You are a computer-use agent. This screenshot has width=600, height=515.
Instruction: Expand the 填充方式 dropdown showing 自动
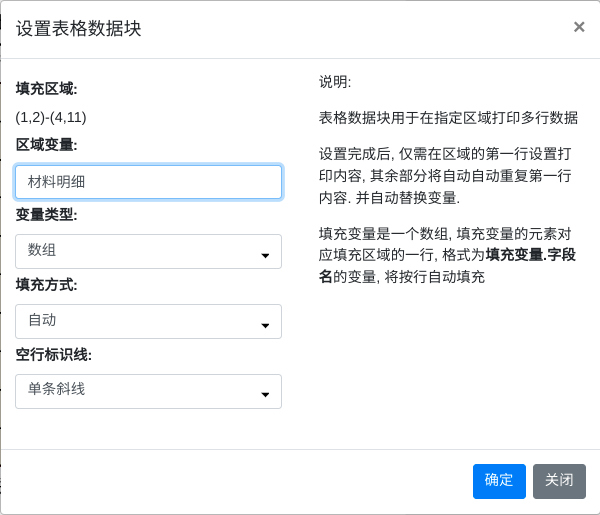point(148,321)
